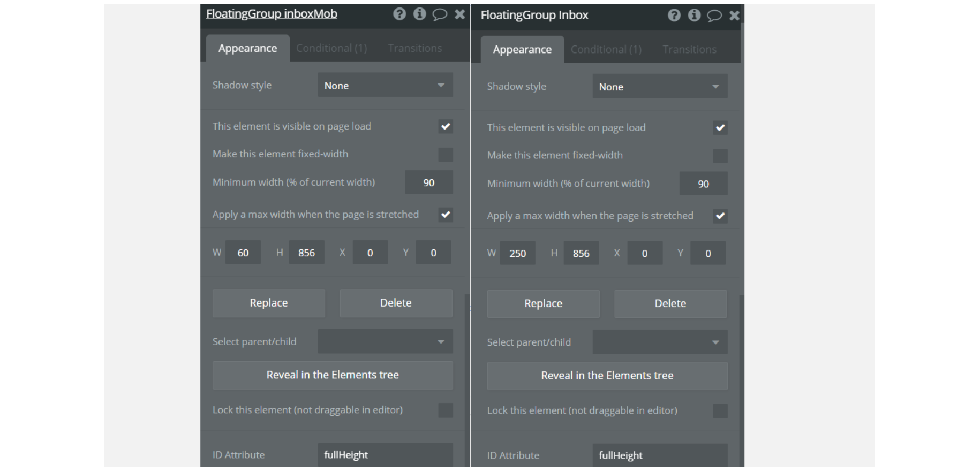Click Replace button in inboxMob panel
The width and height of the screenshot is (980, 472).
(x=269, y=303)
